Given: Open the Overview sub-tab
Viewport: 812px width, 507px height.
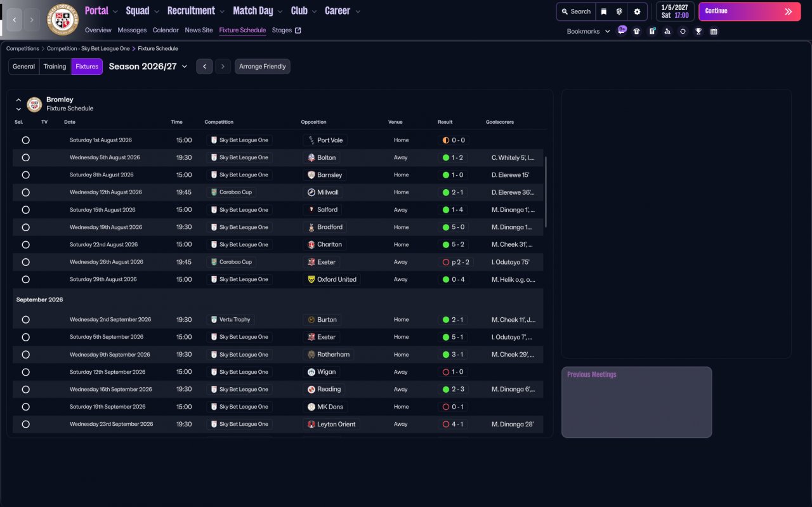Looking at the screenshot, I should [98, 30].
